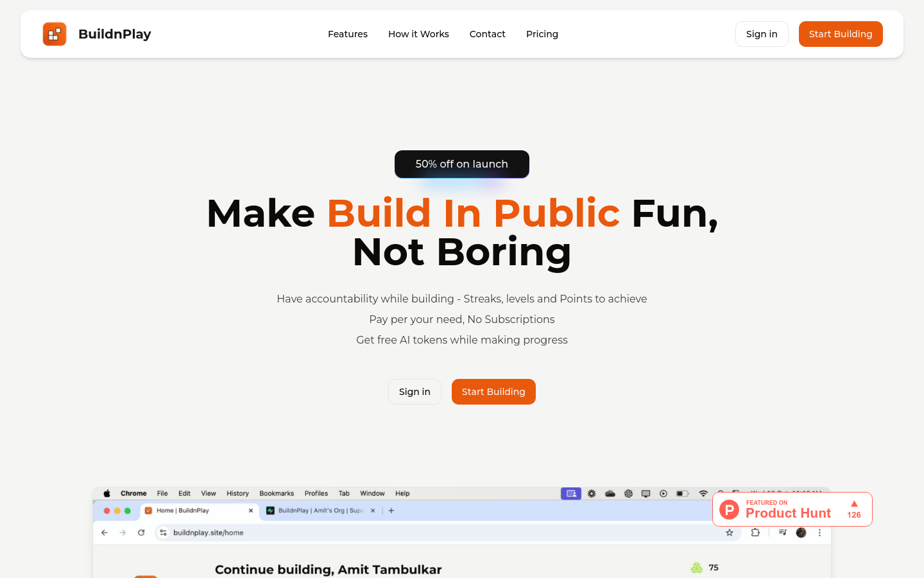Click the BuildnPlay brand name in header
924x578 pixels.
point(115,34)
